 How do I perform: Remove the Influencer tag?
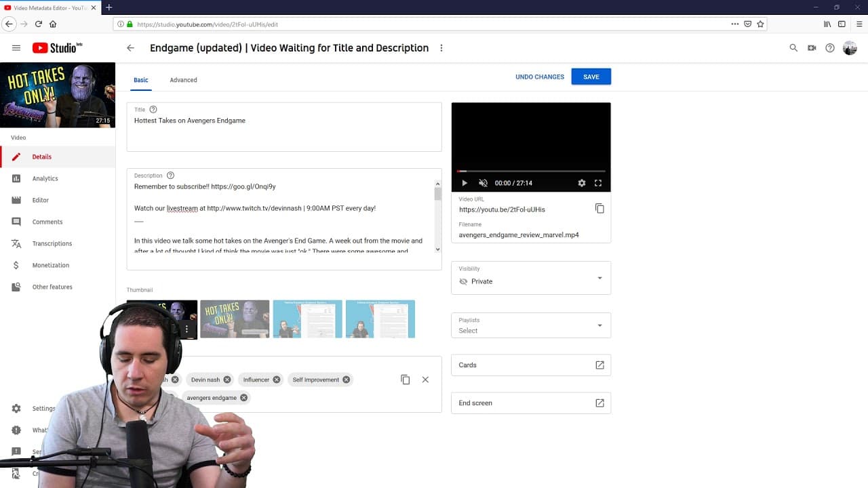277,380
